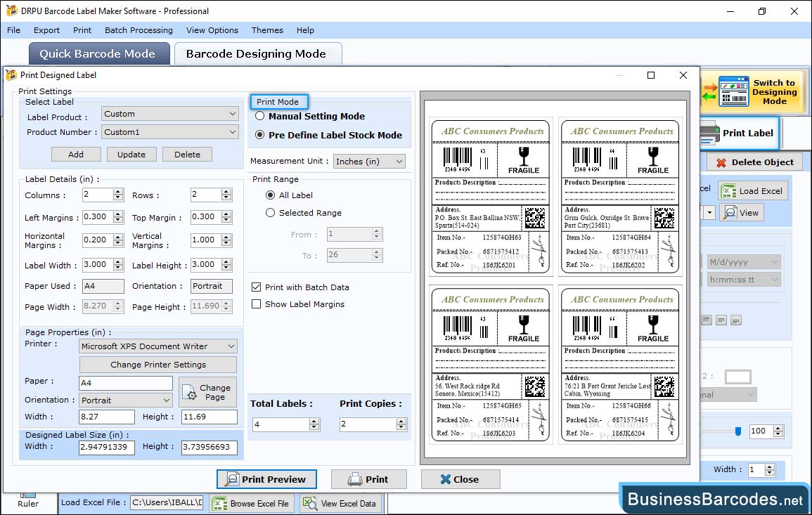The image size is (812, 515).
Task: Click the page Height 11.69 field
Action: [210, 417]
